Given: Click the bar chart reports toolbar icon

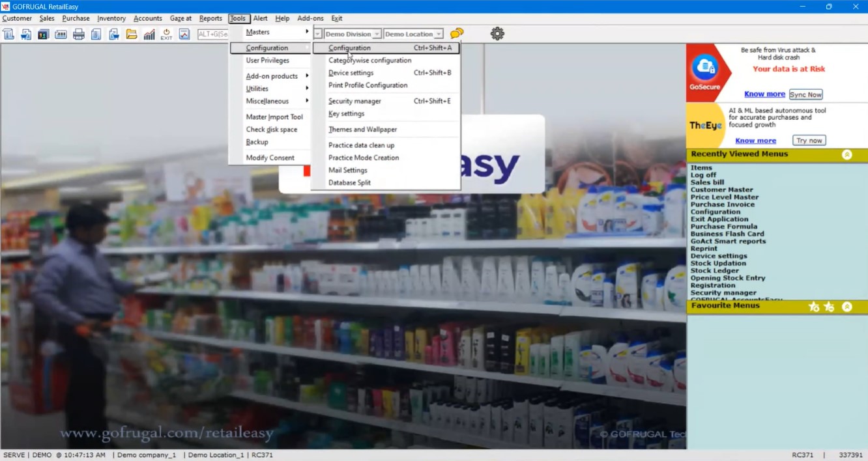Looking at the screenshot, I should (149, 34).
